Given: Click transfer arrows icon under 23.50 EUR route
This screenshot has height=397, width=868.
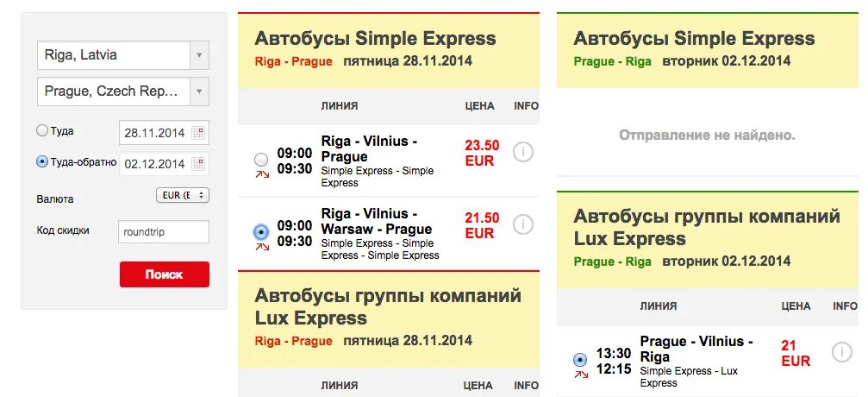Looking at the screenshot, I should pyautogui.click(x=262, y=174).
